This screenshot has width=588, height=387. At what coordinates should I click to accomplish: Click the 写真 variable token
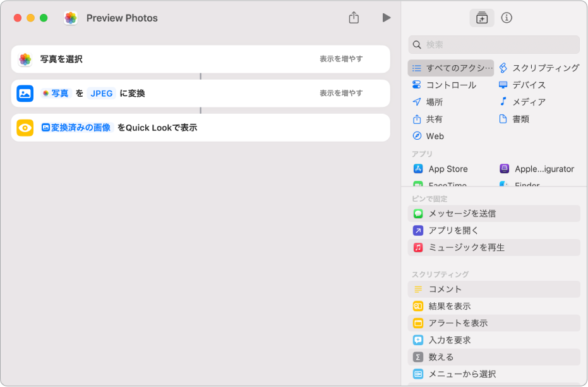pos(56,94)
